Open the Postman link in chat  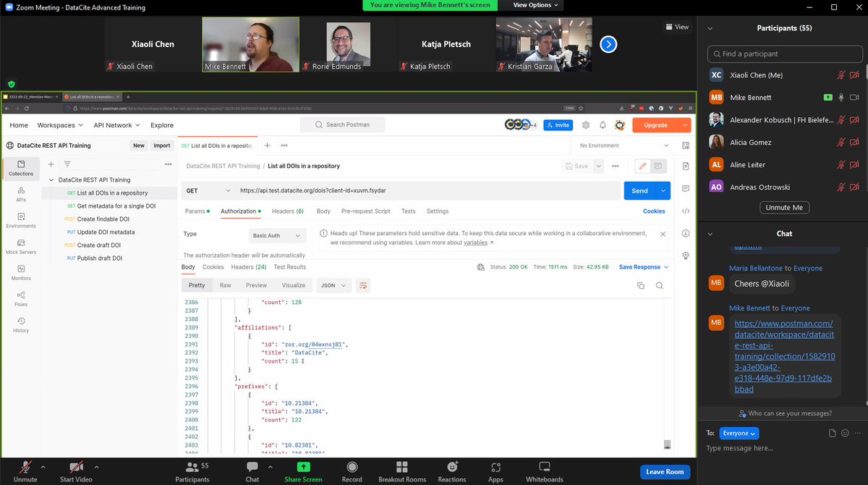pyautogui.click(x=783, y=356)
